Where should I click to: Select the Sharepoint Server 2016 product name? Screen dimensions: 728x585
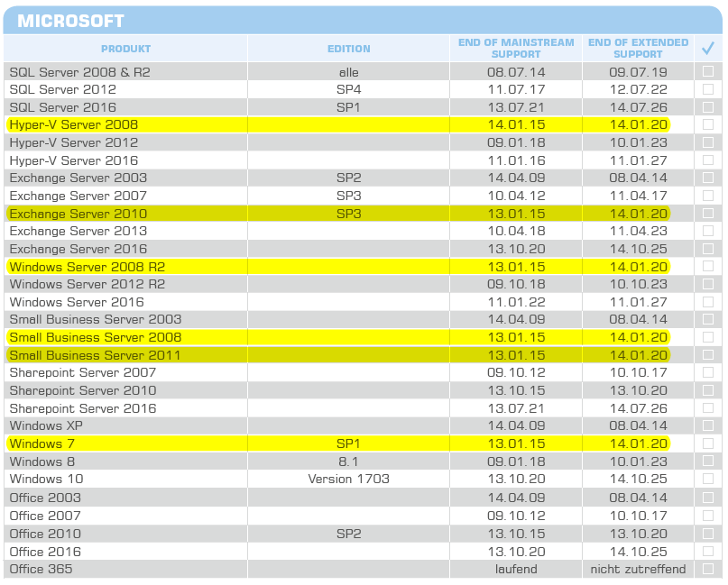pos(83,408)
